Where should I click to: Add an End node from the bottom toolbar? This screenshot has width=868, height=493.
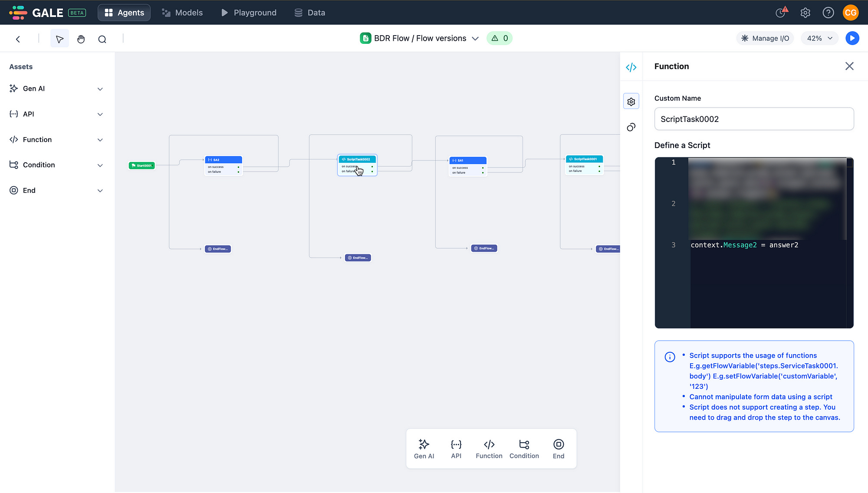[558, 448]
